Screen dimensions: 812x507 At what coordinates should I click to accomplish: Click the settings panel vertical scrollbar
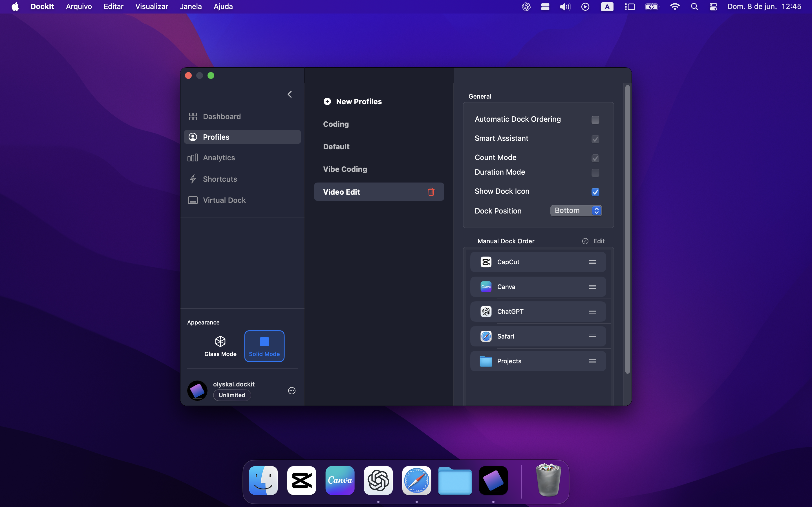(x=627, y=229)
